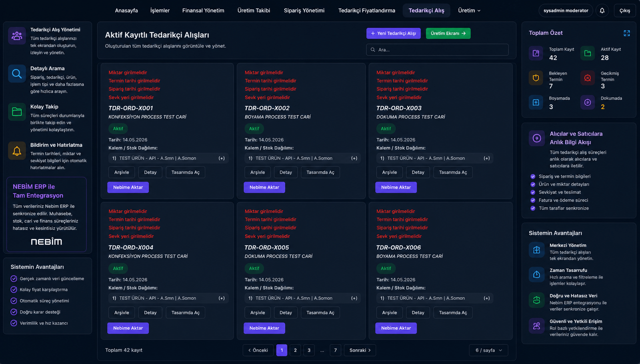The width and height of the screenshot is (640, 364).
Task: Click Çıkış to log out
Action: point(625,10)
